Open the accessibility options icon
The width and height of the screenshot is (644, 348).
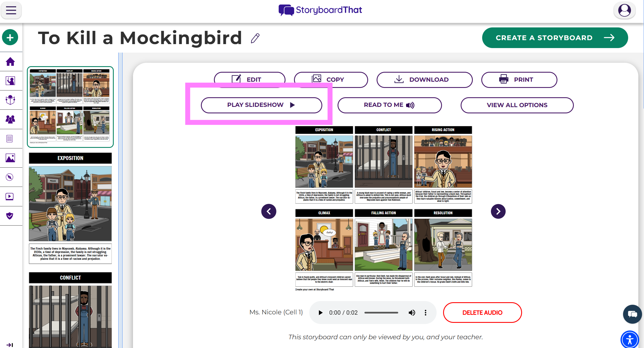coord(630,340)
